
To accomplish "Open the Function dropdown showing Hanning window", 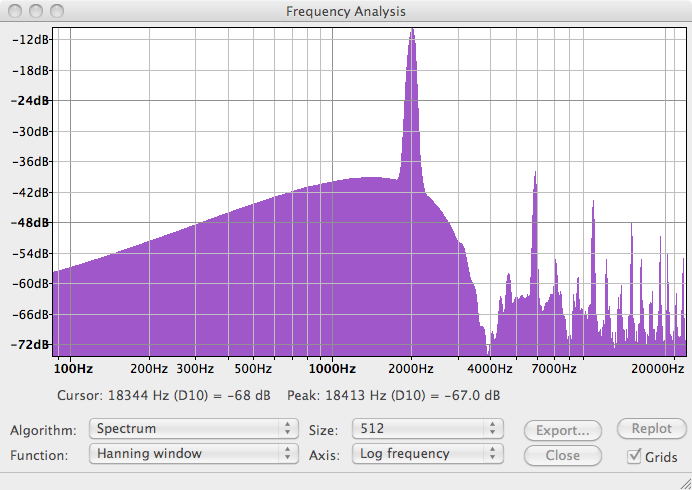I will (194, 454).
